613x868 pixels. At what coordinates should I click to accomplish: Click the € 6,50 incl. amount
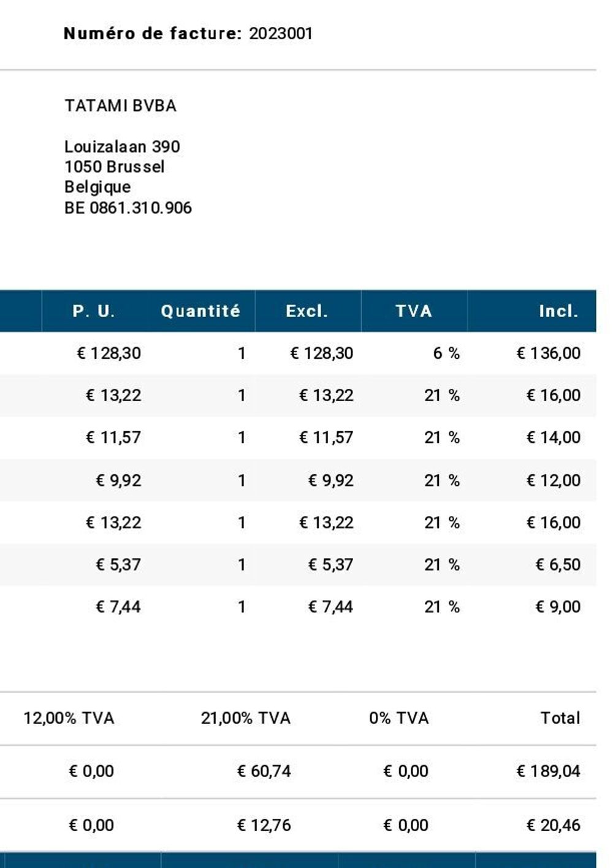pyautogui.click(x=558, y=564)
